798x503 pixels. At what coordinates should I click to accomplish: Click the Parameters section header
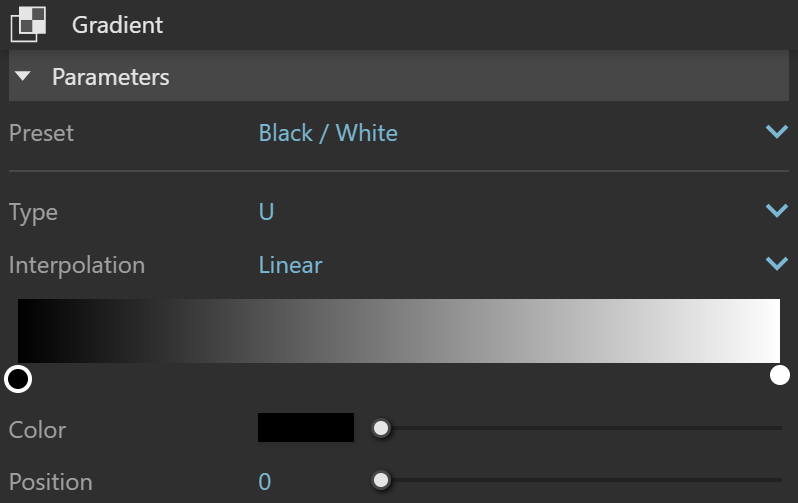399,76
